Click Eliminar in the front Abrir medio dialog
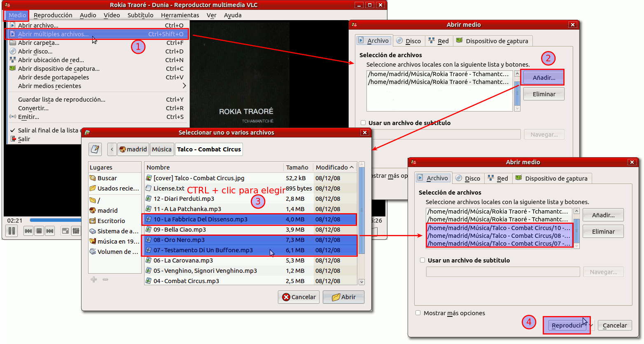This screenshot has height=344, width=644. 603,231
